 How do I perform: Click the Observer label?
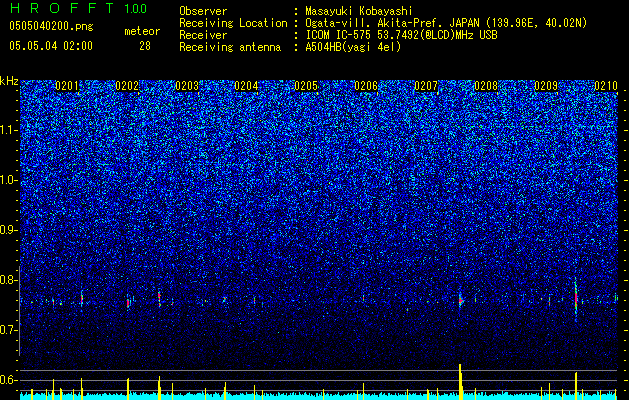click(203, 11)
